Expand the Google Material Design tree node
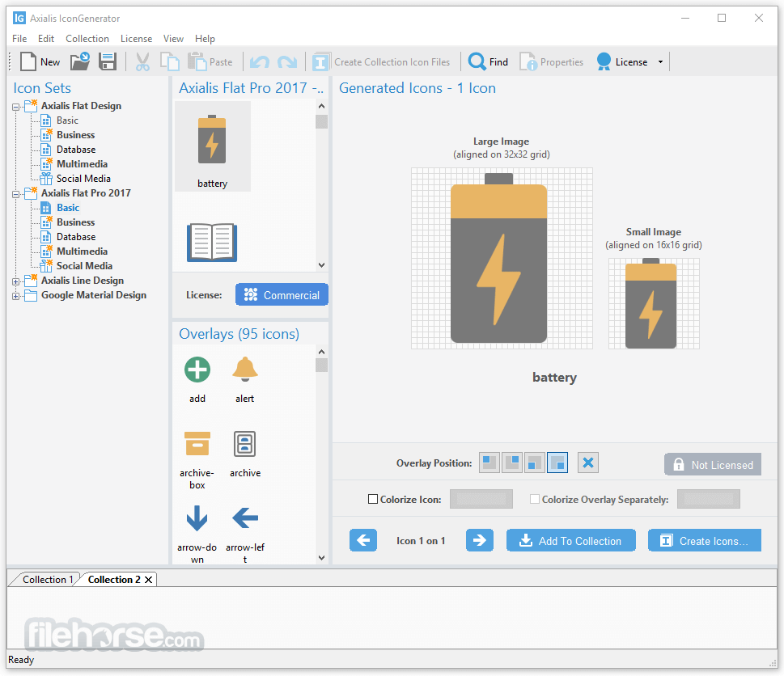The width and height of the screenshot is (784, 676). [16, 296]
